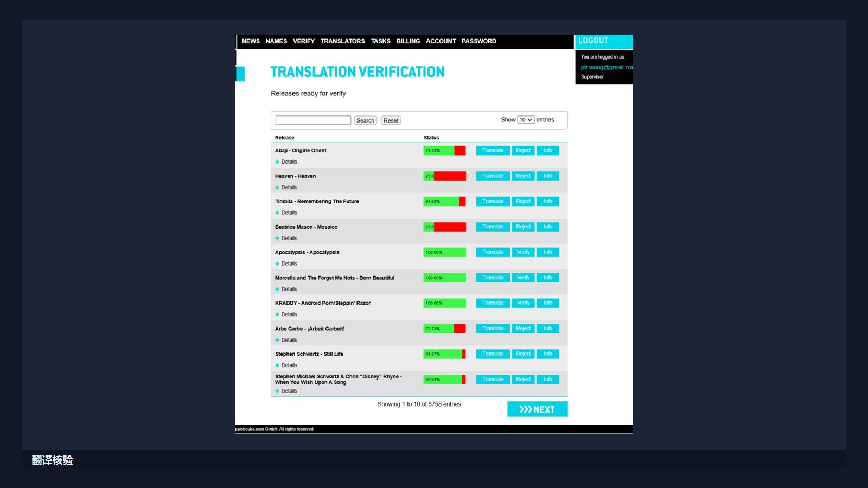Viewport: 868px width, 488px height.
Task: Go to the NEXT page of entries
Action: click(537, 409)
